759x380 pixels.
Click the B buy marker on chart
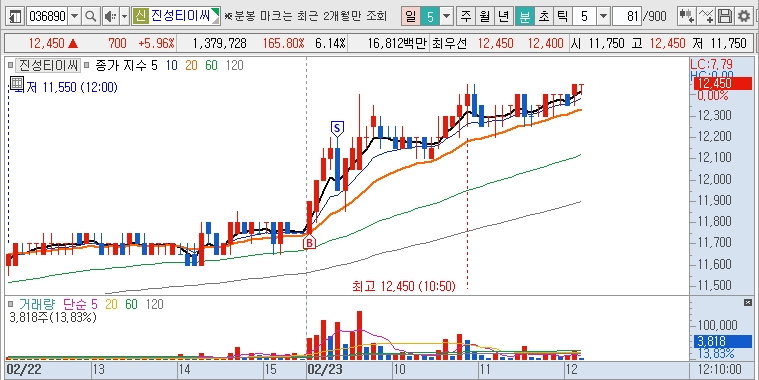pos(309,242)
